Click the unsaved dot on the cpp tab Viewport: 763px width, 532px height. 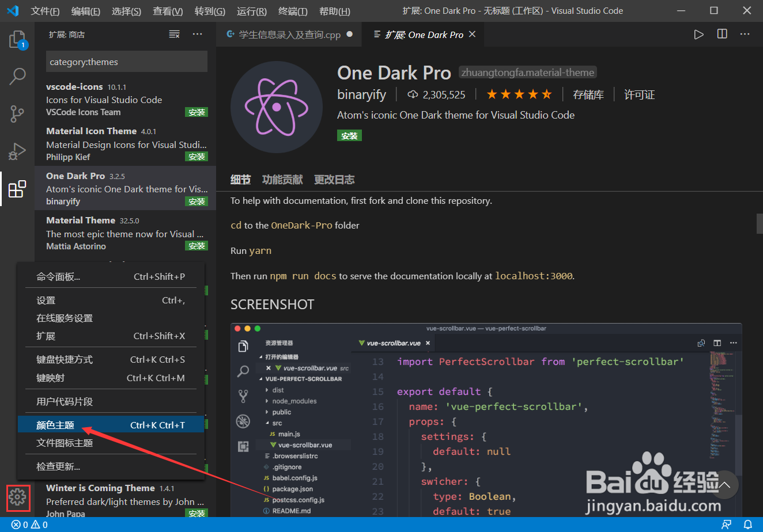click(349, 35)
